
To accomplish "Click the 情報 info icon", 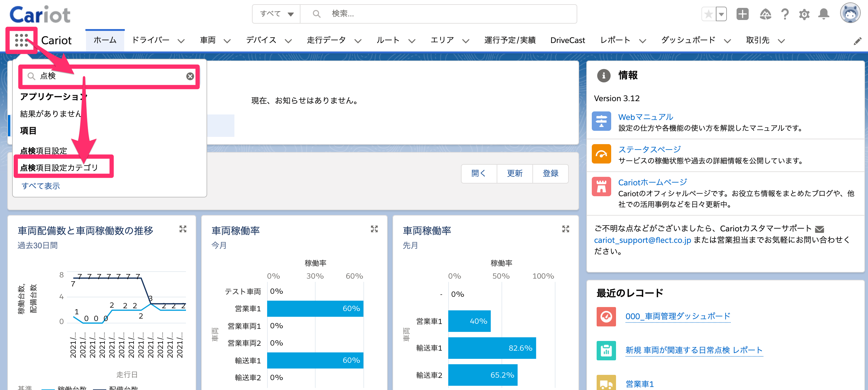I will (x=604, y=76).
